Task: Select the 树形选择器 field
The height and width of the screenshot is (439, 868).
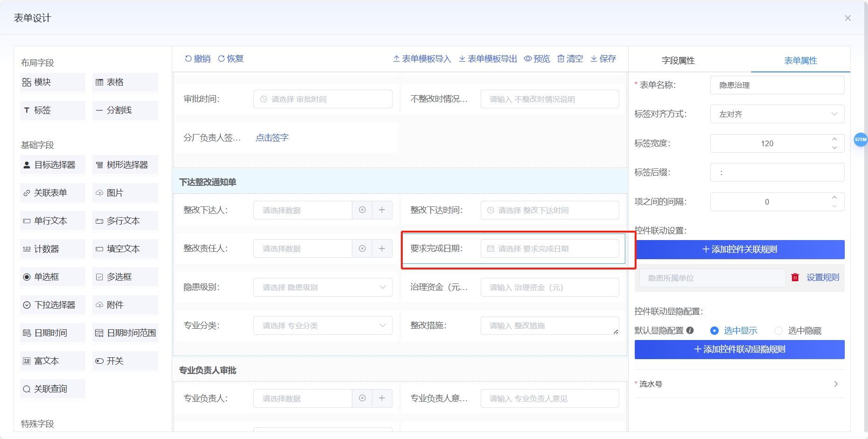Action: pyautogui.click(x=125, y=165)
